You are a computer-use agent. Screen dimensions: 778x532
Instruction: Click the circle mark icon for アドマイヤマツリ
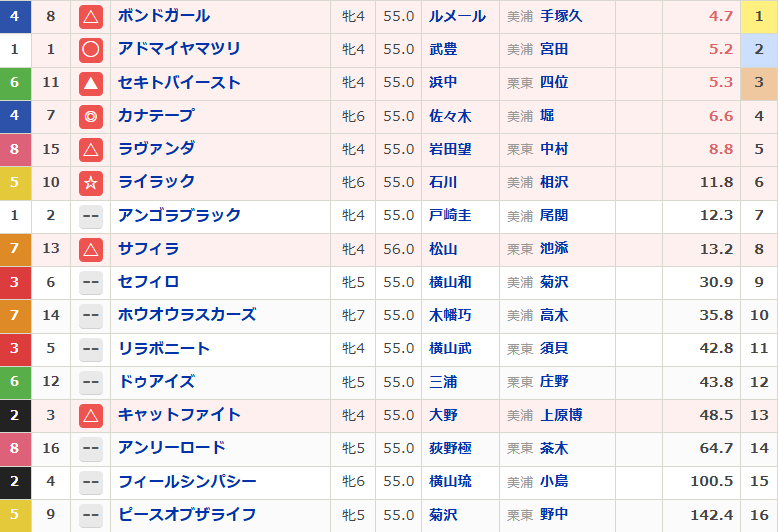coord(91,49)
